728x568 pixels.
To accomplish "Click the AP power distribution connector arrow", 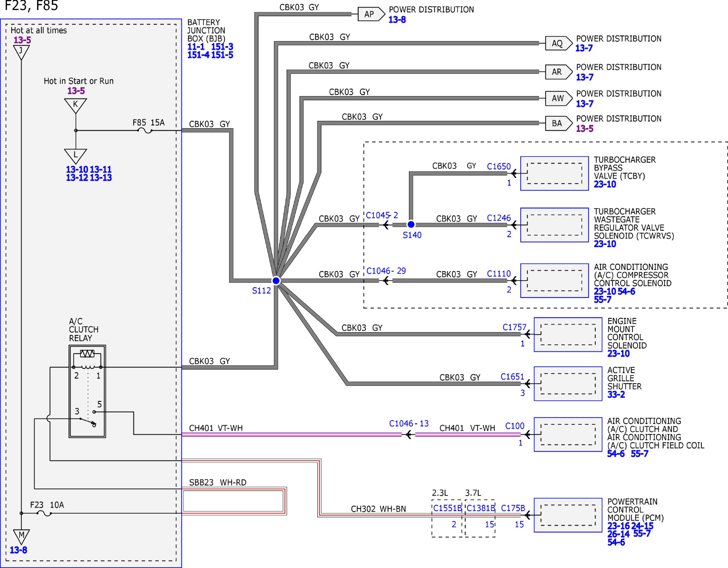I will [371, 14].
